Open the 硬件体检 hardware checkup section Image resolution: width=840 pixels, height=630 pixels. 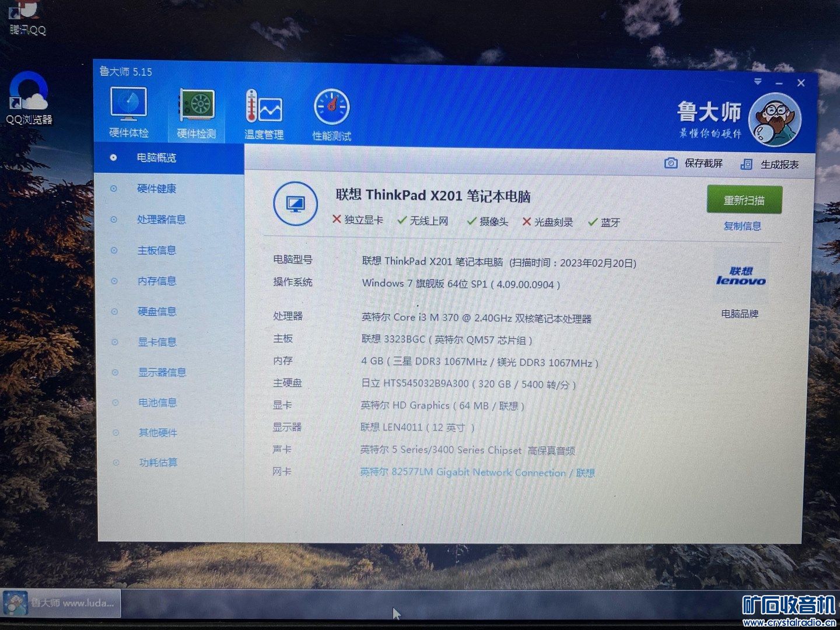[x=129, y=113]
